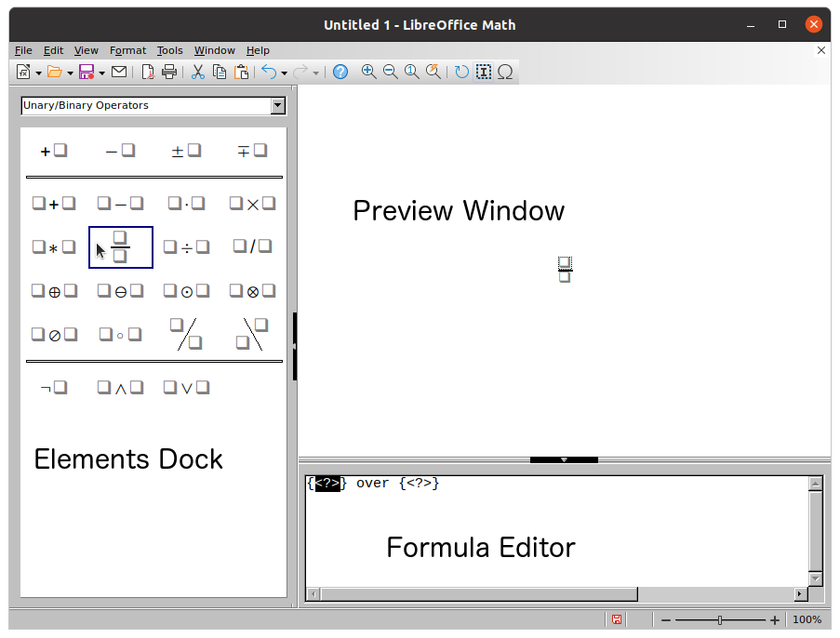The height and width of the screenshot is (638, 840).
Task: Click the Zoom 100% icon on toolbar
Action: pyautogui.click(x=411, y=72)
